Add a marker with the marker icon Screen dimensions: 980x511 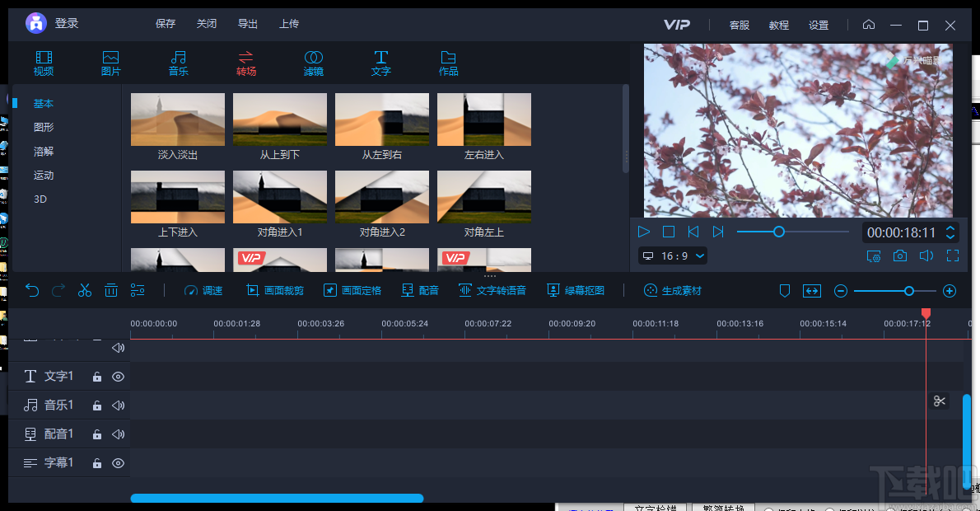[x=785, y=291]
